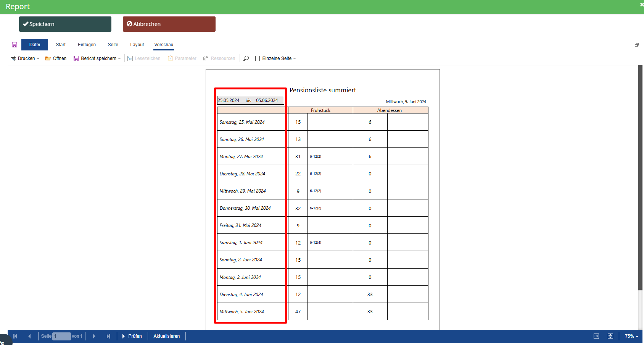Screen dimensions: 644x345
Task: Click the row Montag, 3. Juni 2024
Action: 323,277
